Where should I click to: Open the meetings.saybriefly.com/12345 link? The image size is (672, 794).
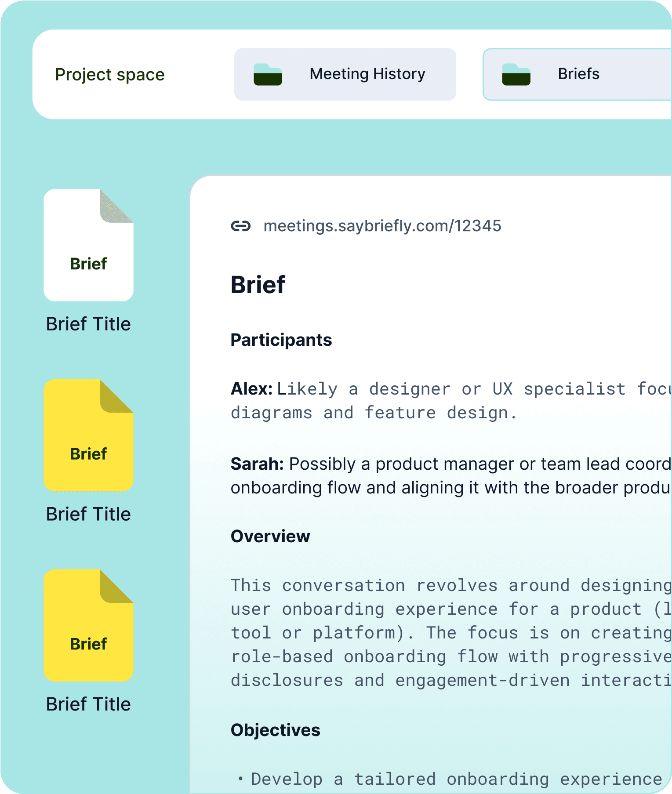[382, 226]
